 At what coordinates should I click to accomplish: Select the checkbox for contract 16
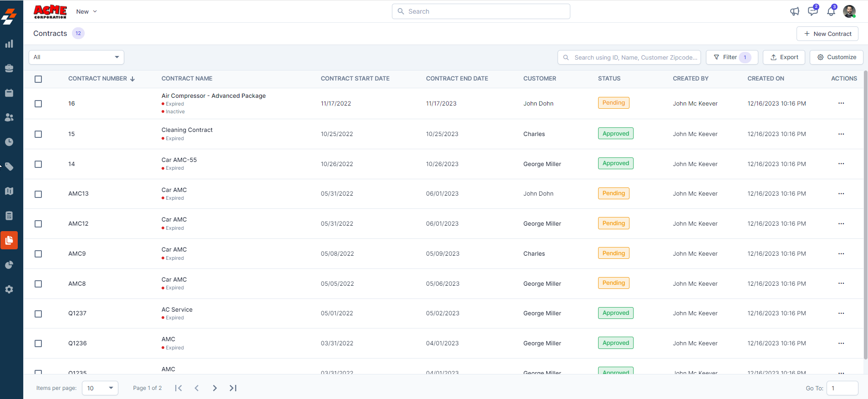[38, 104]
